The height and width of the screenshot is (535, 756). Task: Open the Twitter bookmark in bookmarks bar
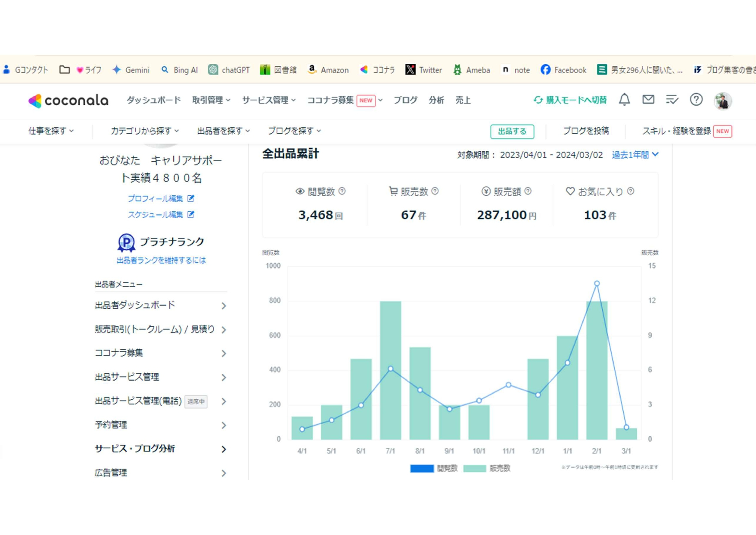coord(423,70)
